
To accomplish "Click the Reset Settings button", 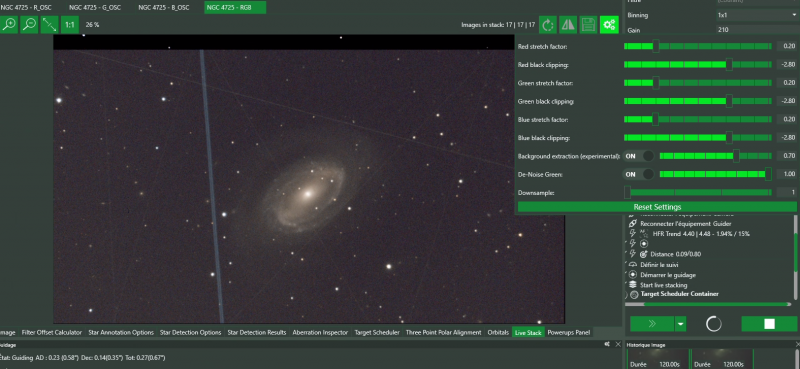I will (x=657, y=207).
